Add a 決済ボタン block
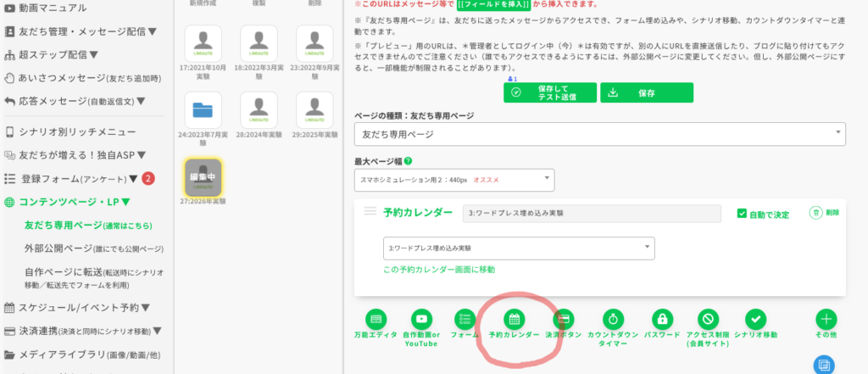 click(x=564, y=319)
